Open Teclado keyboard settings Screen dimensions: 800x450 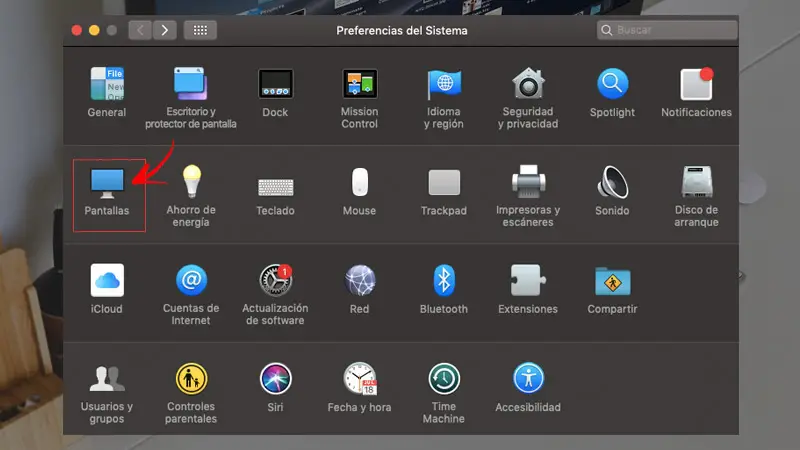(276, 196)
